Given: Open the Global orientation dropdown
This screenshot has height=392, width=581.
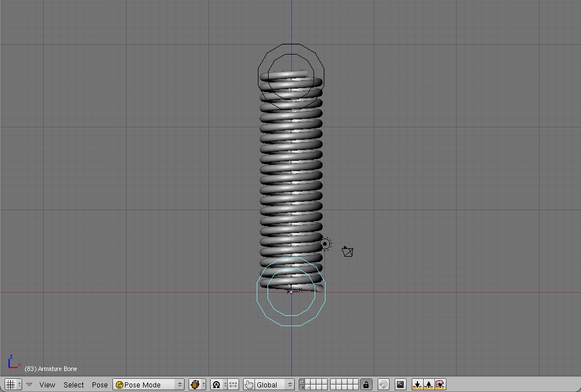Looking at the screenshot, I should pyautogui.click(x=274, y=385).
